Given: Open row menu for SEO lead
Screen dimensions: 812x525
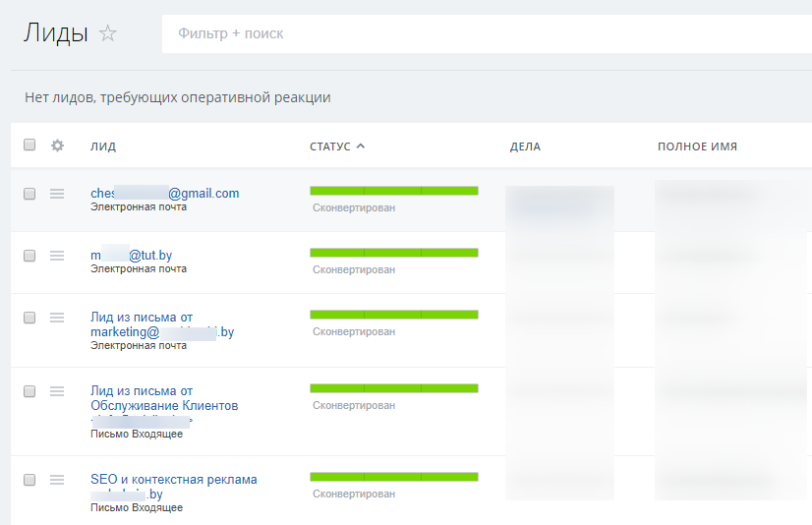Looking at the screenshot, I should 57,480.
